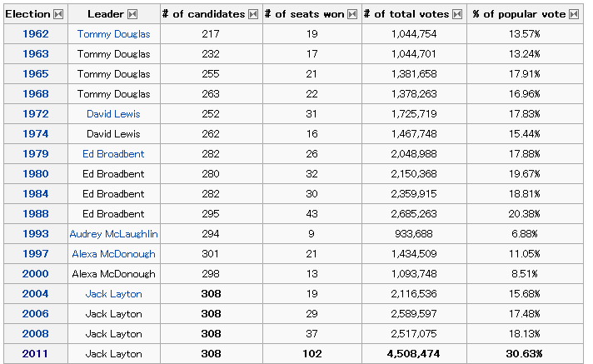Select the 2004 election year link

click(36, 294)
